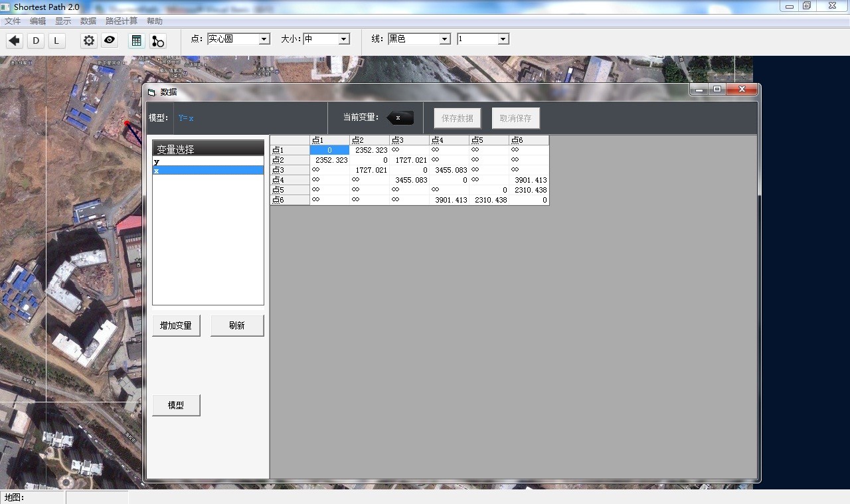850x504 pixels.
Task: Click cell 2310.438 in row 点5
Action: point(529,190)
